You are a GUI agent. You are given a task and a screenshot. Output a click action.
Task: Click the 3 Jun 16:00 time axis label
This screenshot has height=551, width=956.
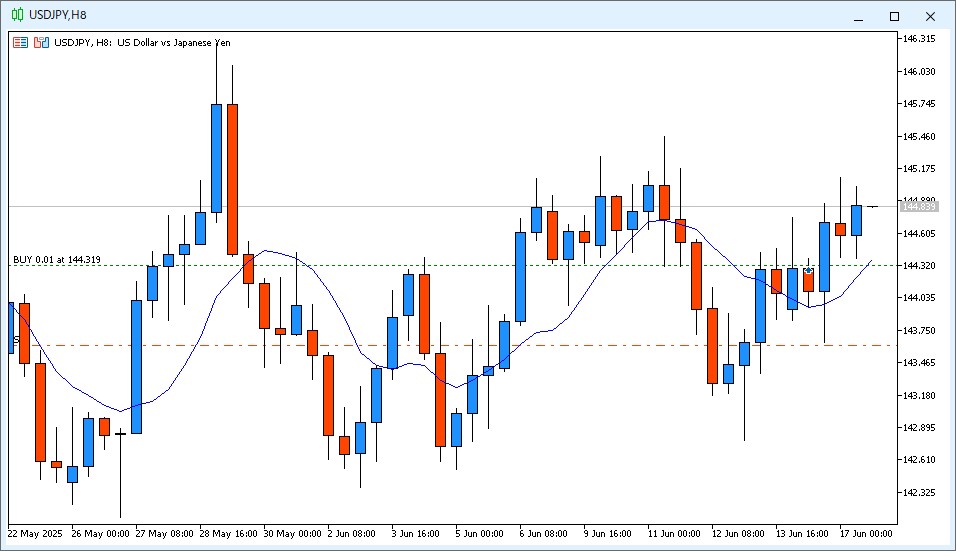click(x=416, y=534)
